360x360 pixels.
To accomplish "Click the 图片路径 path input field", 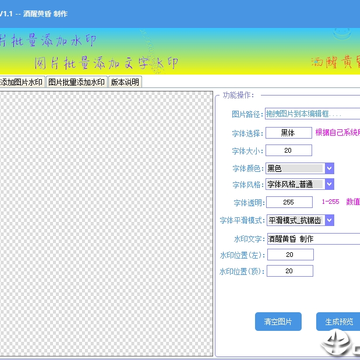I will click(x=313, y=114).
